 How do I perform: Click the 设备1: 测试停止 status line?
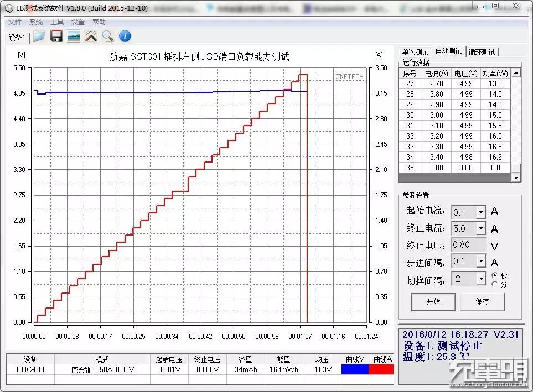click(443, 346)
